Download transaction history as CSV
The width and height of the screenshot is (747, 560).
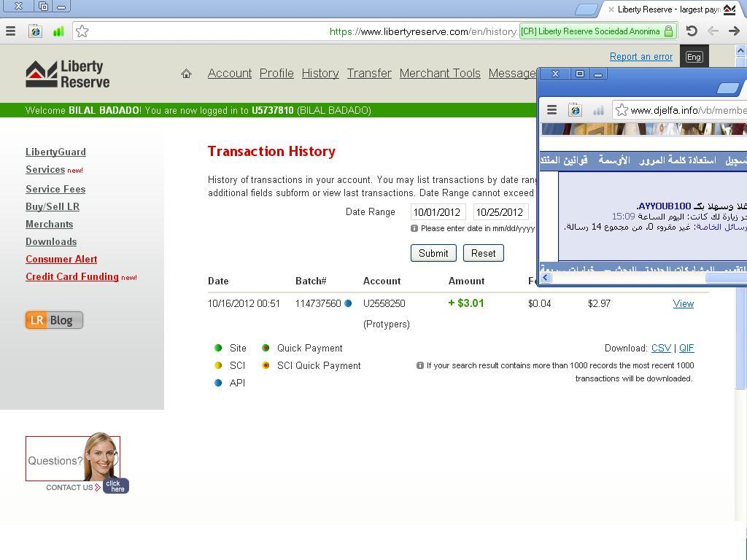pyautogui.click(x=661, y=348)
